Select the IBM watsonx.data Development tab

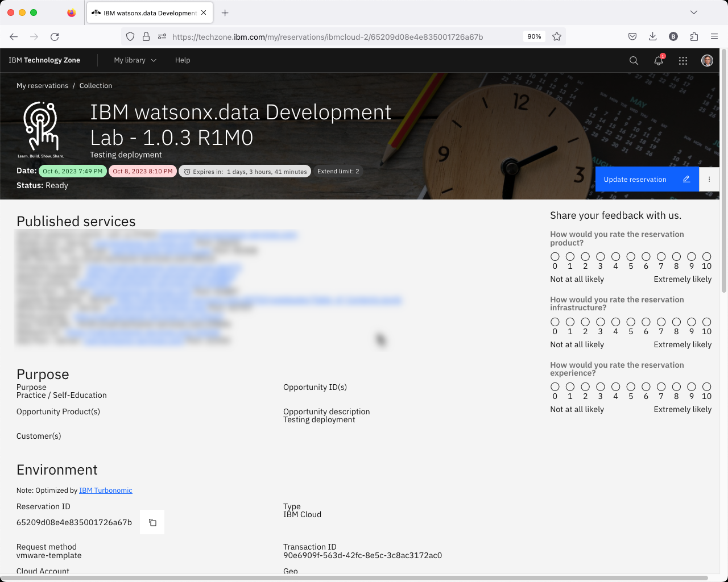150,13
